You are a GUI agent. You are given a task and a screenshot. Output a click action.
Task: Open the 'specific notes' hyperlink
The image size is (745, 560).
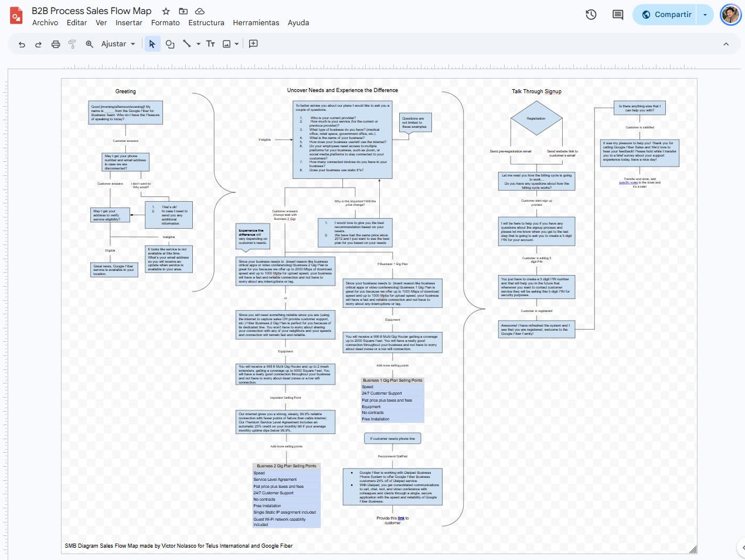[628, 183]
